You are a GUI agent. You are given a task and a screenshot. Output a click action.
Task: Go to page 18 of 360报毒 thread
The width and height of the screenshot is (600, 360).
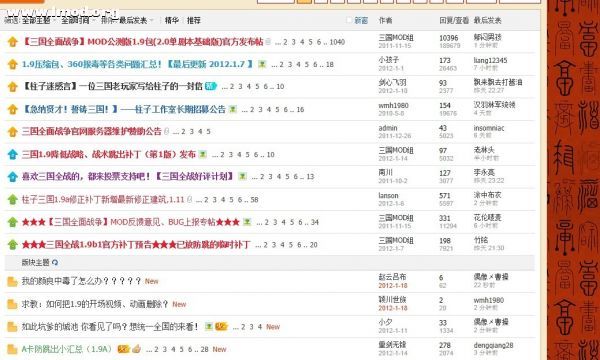point(330,64)
